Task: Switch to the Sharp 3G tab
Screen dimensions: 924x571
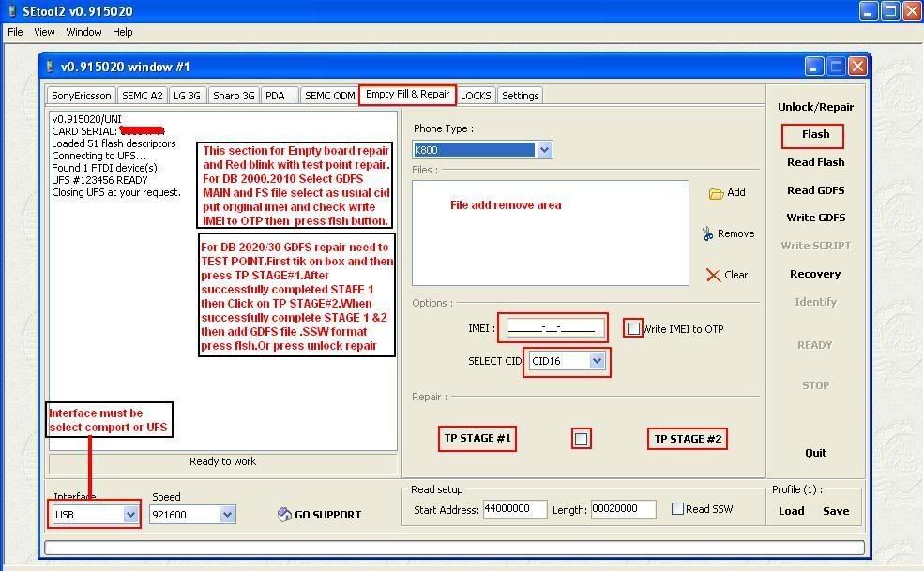Action: click(x=234, y=96)
